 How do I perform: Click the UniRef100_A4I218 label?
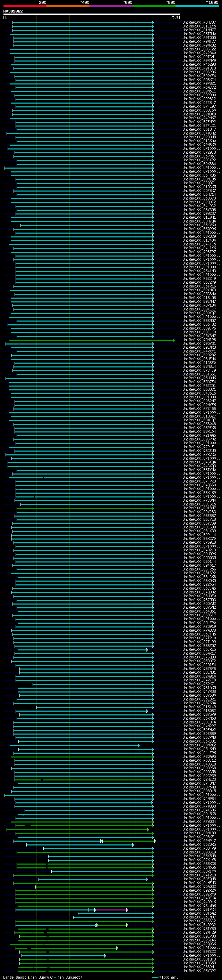pos(199,875)
